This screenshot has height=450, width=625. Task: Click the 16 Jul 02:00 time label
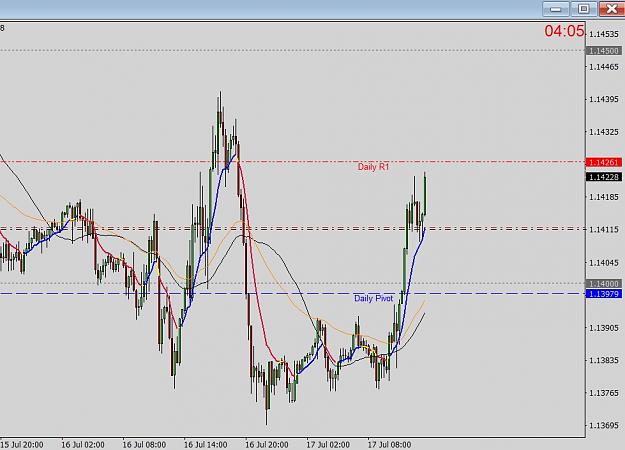click(83, 444)
